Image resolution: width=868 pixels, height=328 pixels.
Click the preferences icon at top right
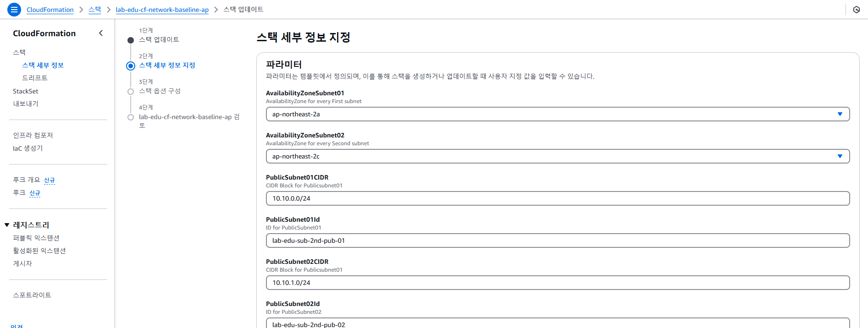tap(856, 10)
